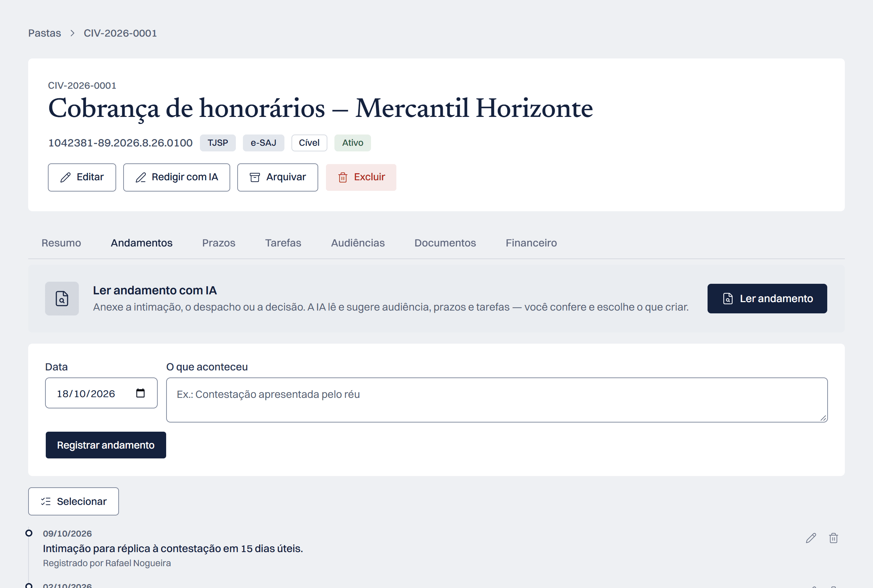This screenshot has width=873, height=588.
Task: Click Registrar andamento
Action: (106, 445)
